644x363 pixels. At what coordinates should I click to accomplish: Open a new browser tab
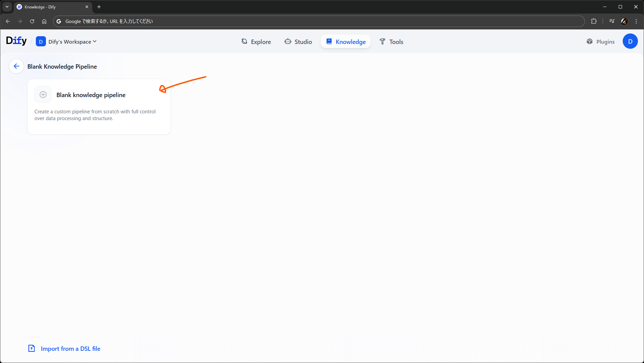(99, 7)
